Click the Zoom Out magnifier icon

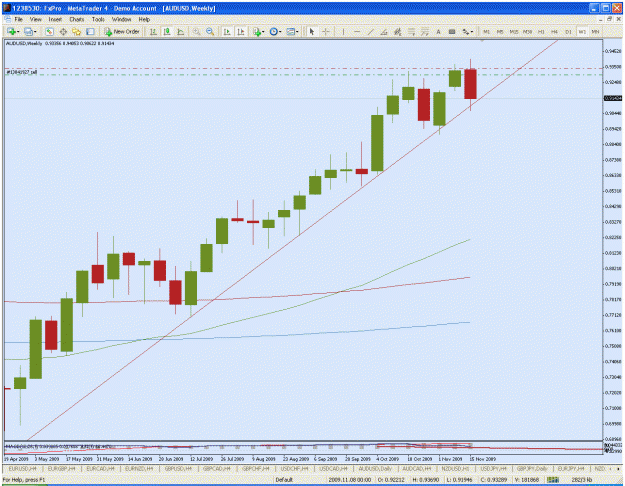coord(210,31)
